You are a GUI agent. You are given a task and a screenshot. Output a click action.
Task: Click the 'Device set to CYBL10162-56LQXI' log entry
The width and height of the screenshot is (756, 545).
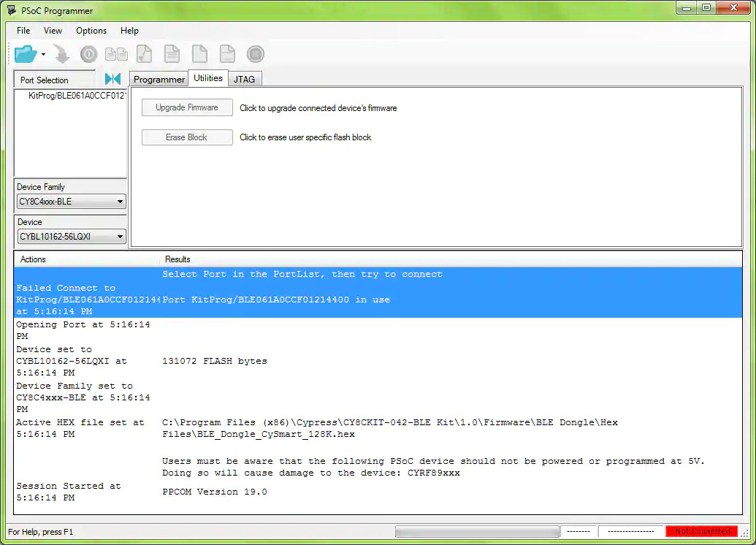coord(72,361)
